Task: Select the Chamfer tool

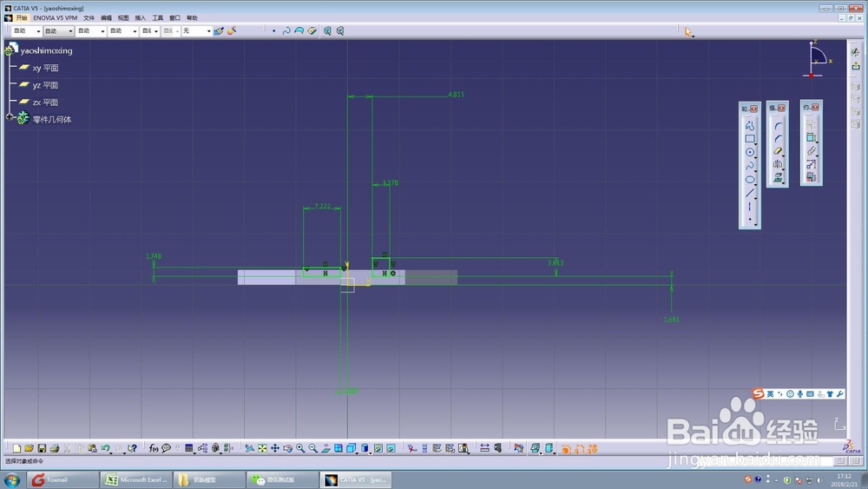Action: (778, 138)
